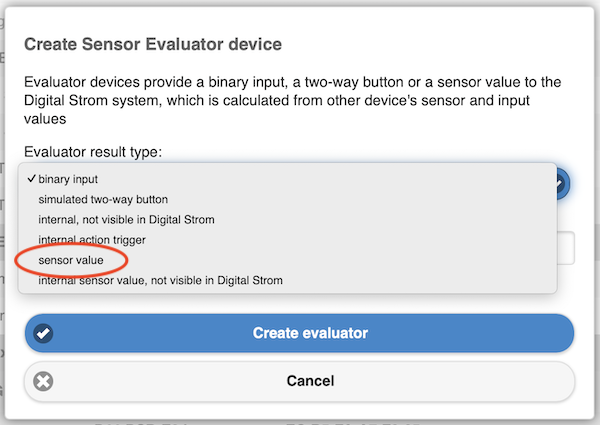Viewport: 600px width, 425px height.
Task: Click empty space below the dropdown list
Action: (300, 303)
